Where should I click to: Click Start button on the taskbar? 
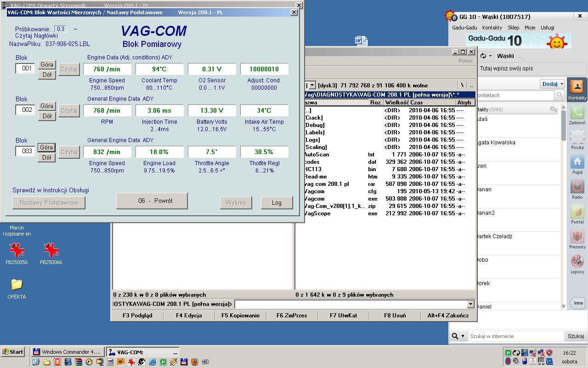coord(13,352)
